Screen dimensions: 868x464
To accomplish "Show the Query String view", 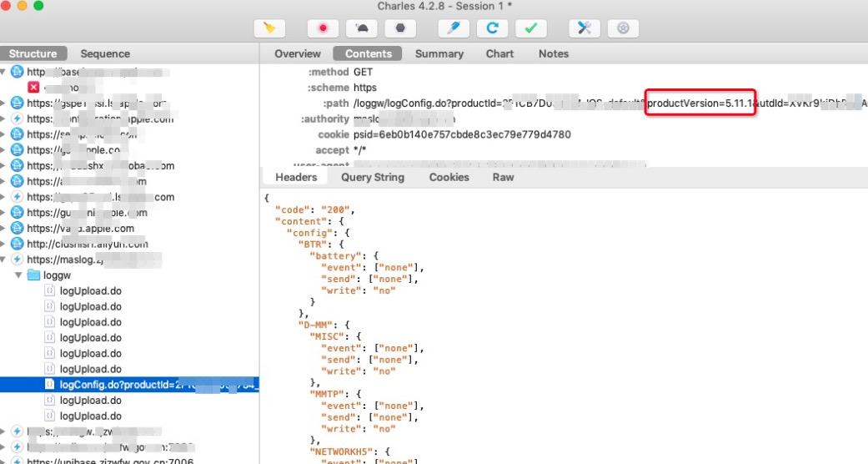I will point(373,178).
